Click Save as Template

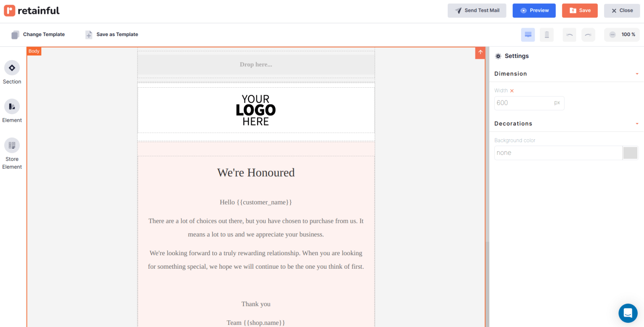(111, 34)
